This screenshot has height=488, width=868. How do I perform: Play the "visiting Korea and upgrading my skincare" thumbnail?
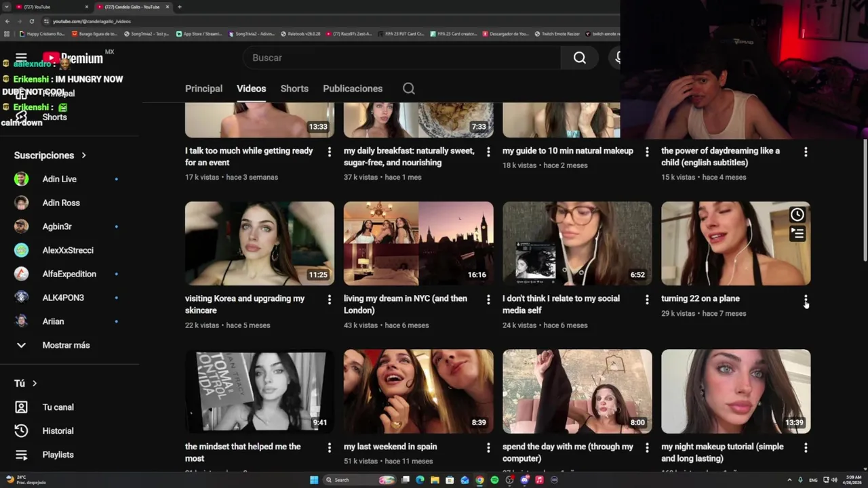click(x=260, y=243)
